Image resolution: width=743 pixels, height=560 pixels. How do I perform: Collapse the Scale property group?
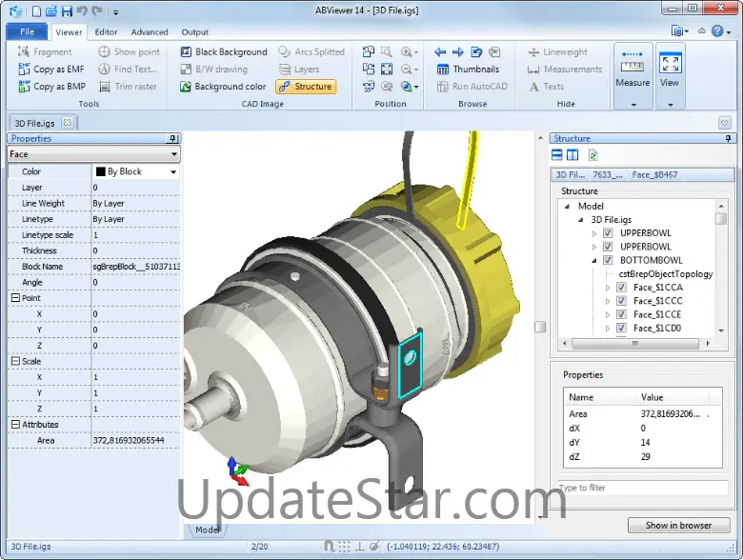(x=15, y=361)
